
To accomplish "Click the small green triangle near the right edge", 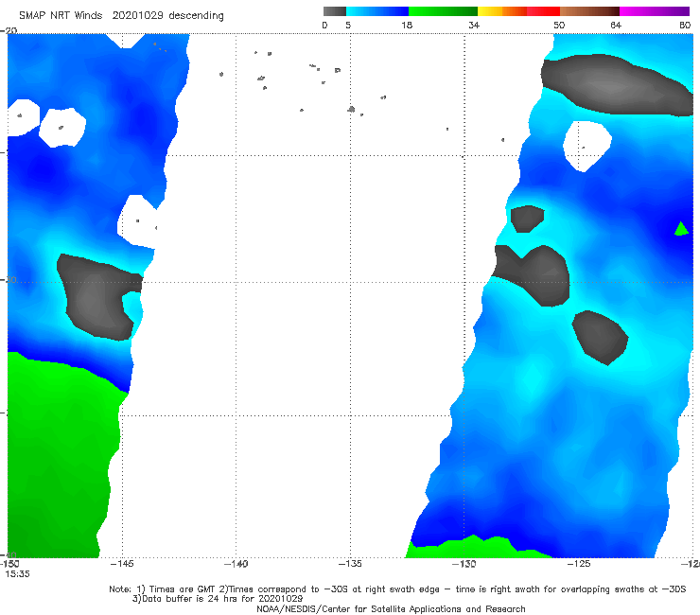I will [x=681, y=229].
